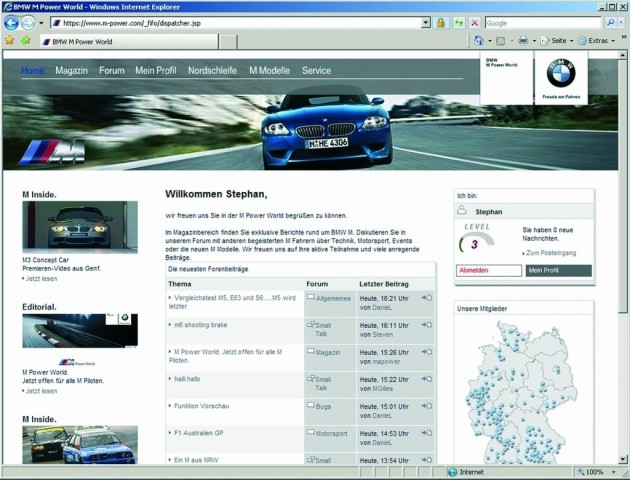Select the BMW M Power World tab

129,41
